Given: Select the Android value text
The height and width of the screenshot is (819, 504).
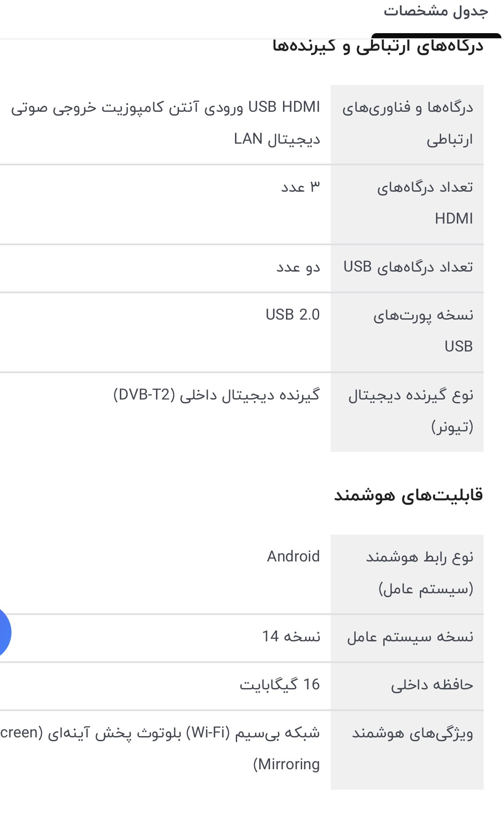Looking at the screenshot, I should [x=293, y=557].
